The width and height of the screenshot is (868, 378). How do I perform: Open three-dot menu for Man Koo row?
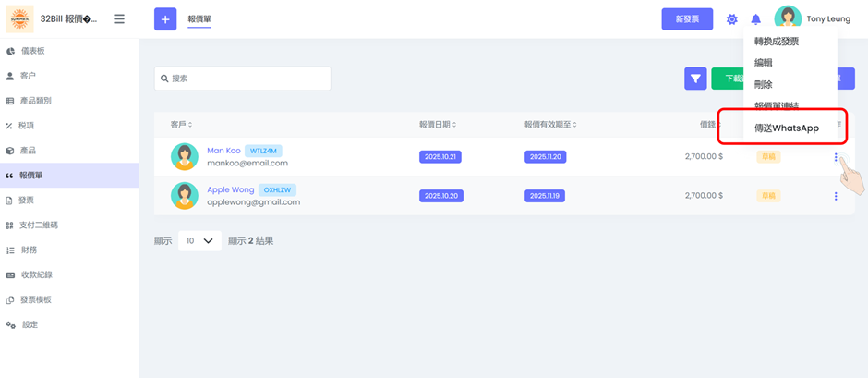click(836, 157)
